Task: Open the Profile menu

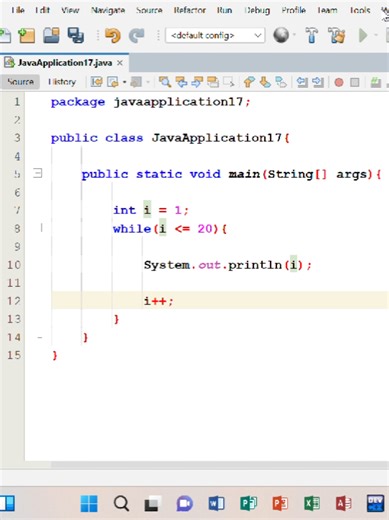Action: [294, 10]
